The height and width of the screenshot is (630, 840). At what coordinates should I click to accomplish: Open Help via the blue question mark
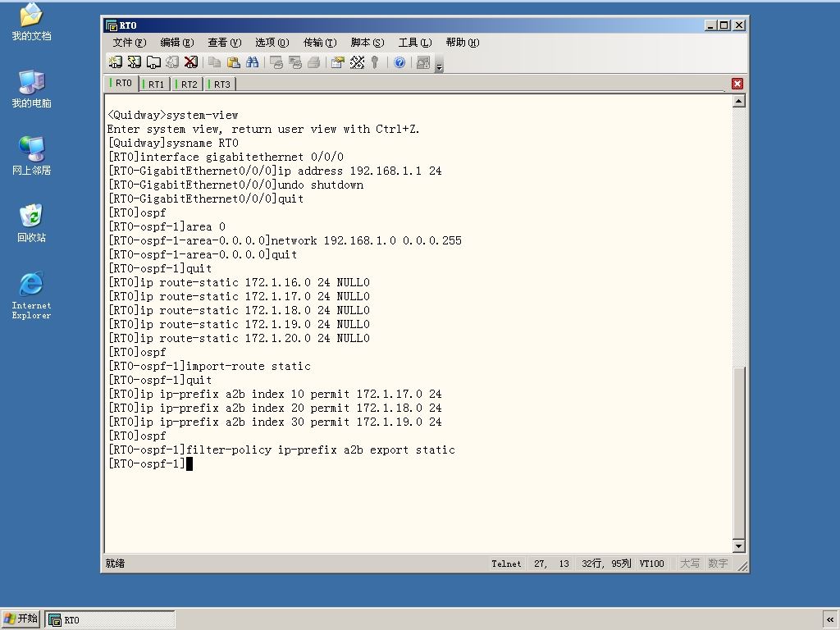399,62
